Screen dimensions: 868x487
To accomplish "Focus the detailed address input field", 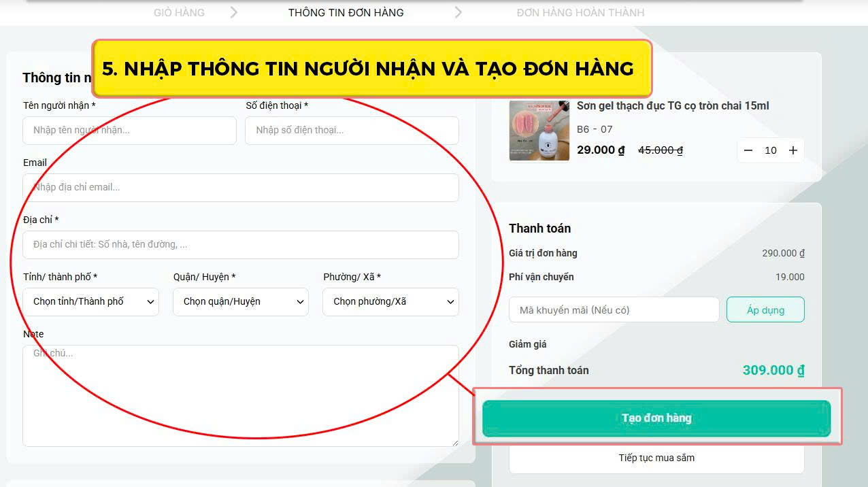I will (241, 245).
